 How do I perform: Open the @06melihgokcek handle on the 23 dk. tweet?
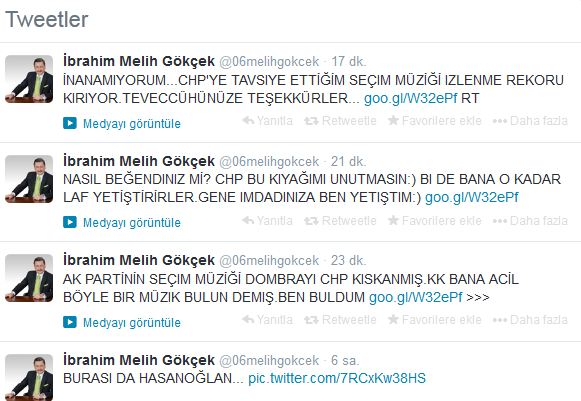[269, 260]
